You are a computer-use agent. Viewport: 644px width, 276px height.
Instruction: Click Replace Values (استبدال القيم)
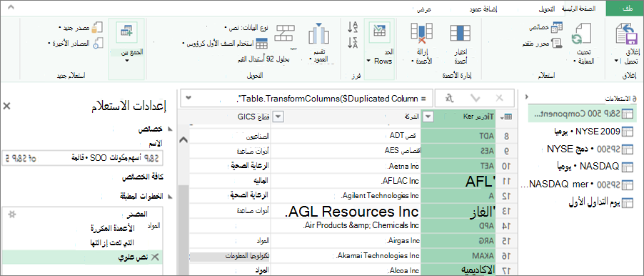pos(263,59)
